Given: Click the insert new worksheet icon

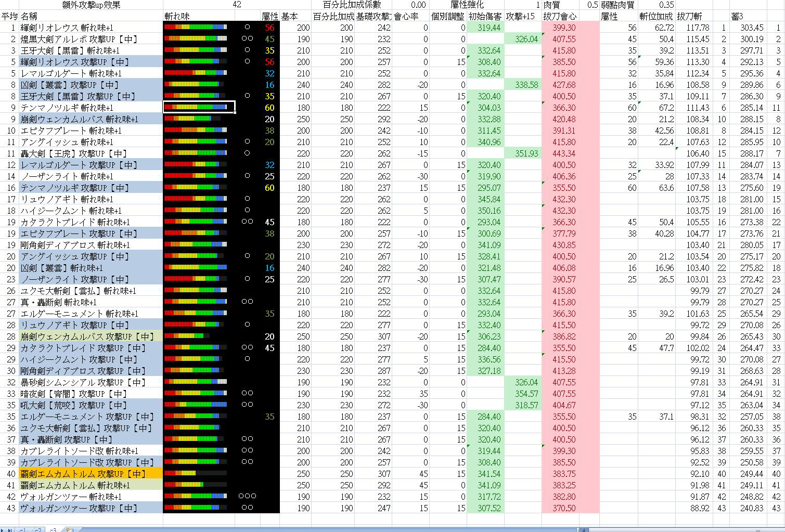Looking at the screenshot, I should tap(69, 529).
